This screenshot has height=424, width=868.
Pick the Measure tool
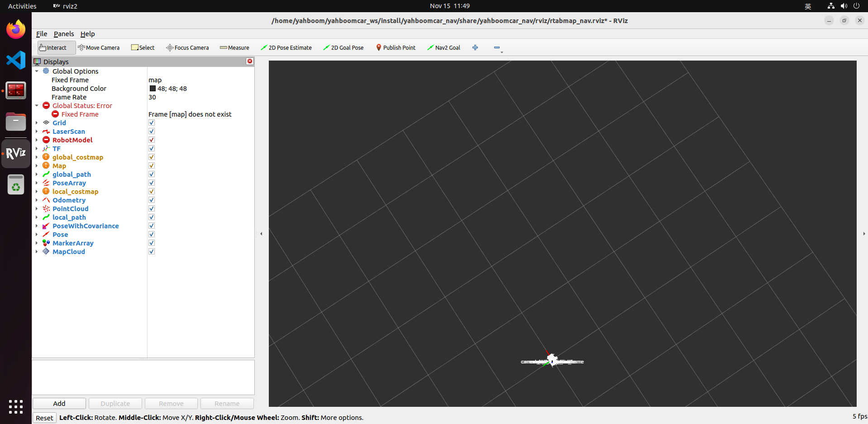click(234, 47)
